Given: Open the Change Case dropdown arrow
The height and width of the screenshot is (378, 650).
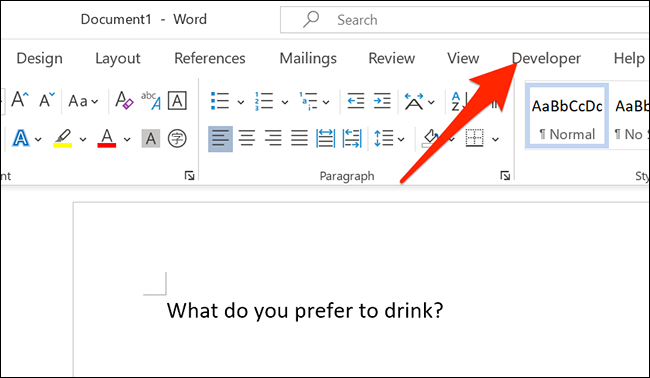Looking at the screenshot, I should click(95, 102).
